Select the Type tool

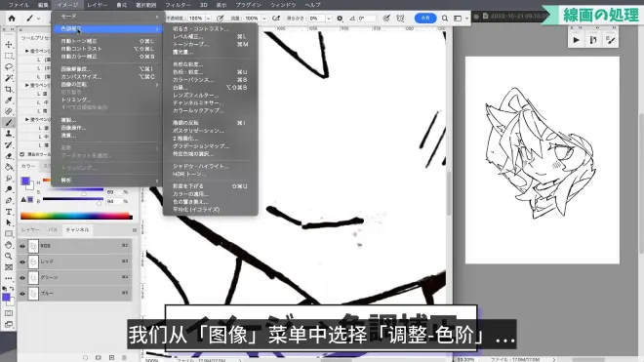(9, 212)
